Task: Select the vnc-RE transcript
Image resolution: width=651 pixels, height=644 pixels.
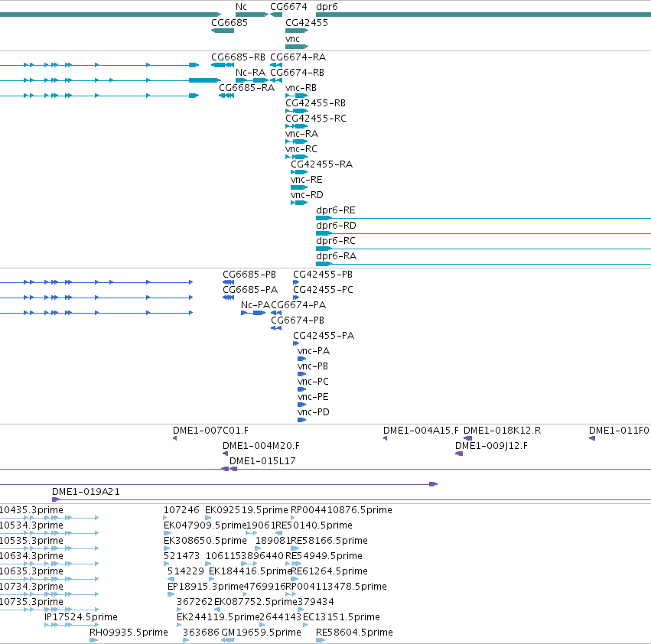Action: (307, 180)
